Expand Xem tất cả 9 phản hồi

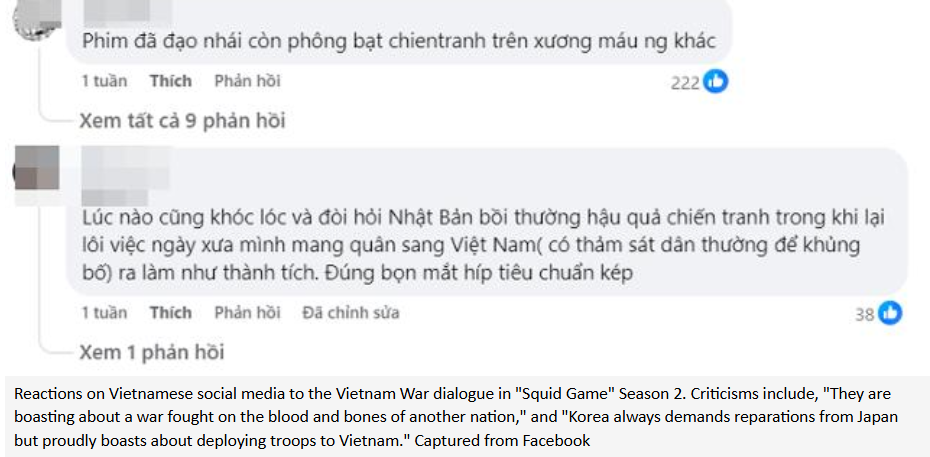point(182,121)
